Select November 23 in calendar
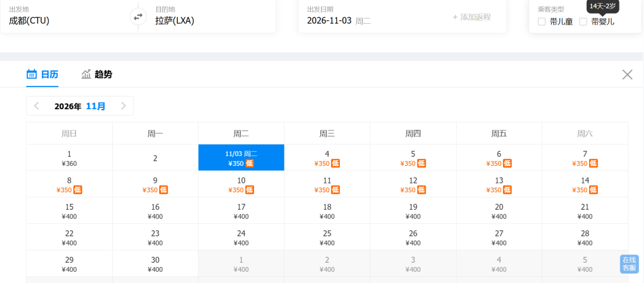Viewport: 644px width, 283px height. [x=155, y=238]
